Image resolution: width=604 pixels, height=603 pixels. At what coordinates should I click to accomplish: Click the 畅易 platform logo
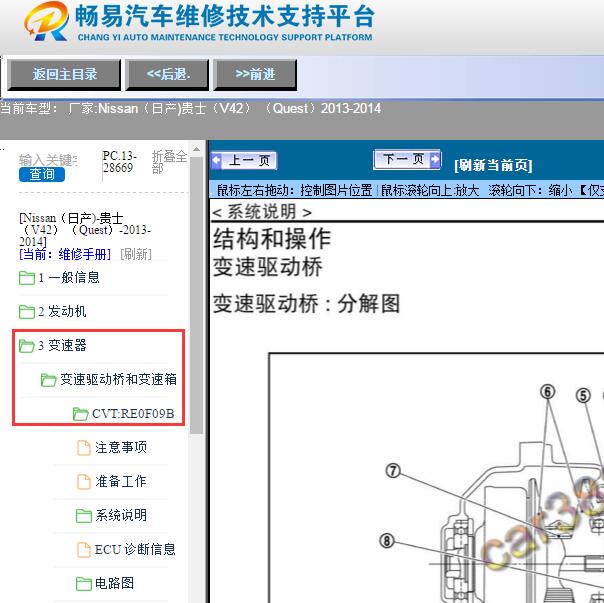[x=47, y=21]
